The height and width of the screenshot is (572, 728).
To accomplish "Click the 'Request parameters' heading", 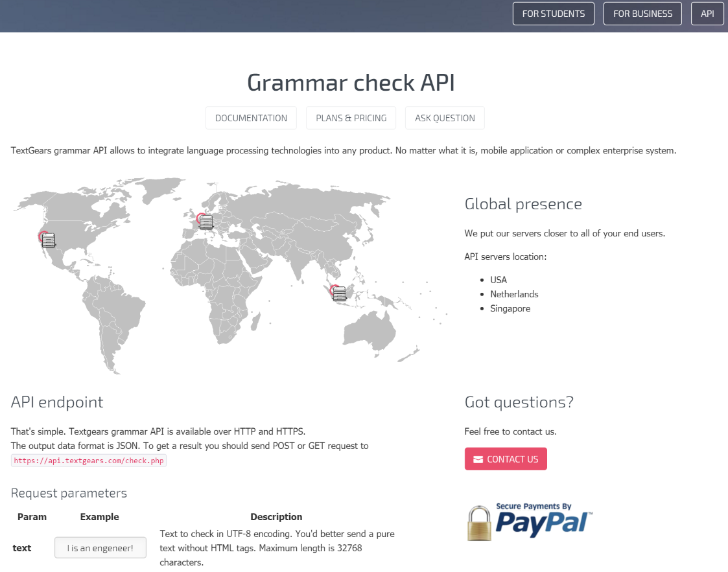I will coord(69,493).
